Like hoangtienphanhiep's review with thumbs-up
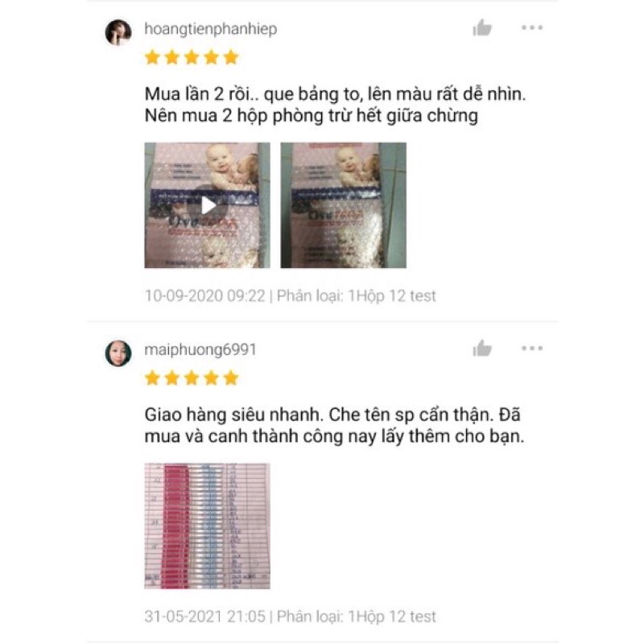 (x=482, y=28)
